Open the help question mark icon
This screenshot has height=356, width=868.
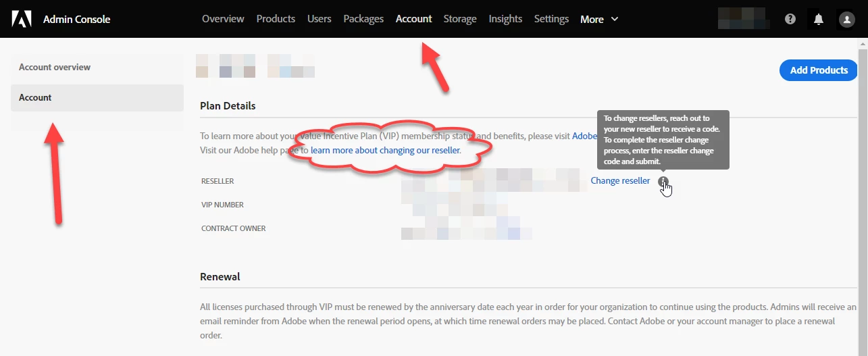pyautogui.click(x=790, y=19)
